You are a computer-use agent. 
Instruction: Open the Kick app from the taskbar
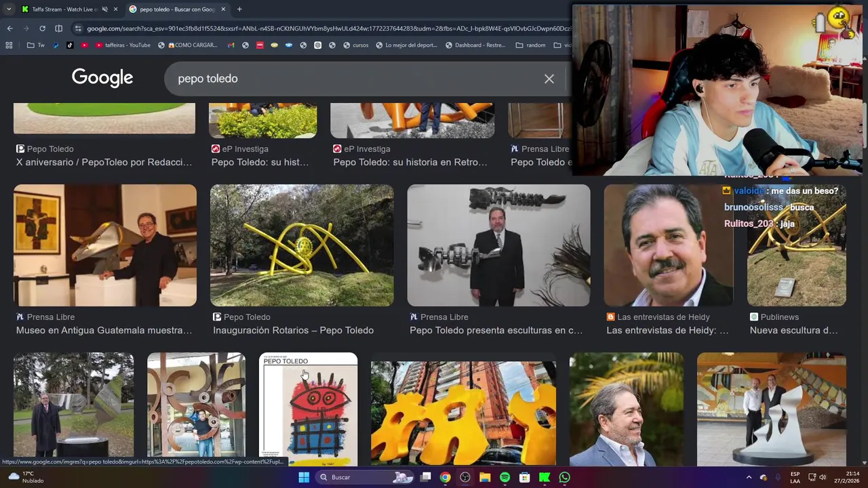coord(545,477)
